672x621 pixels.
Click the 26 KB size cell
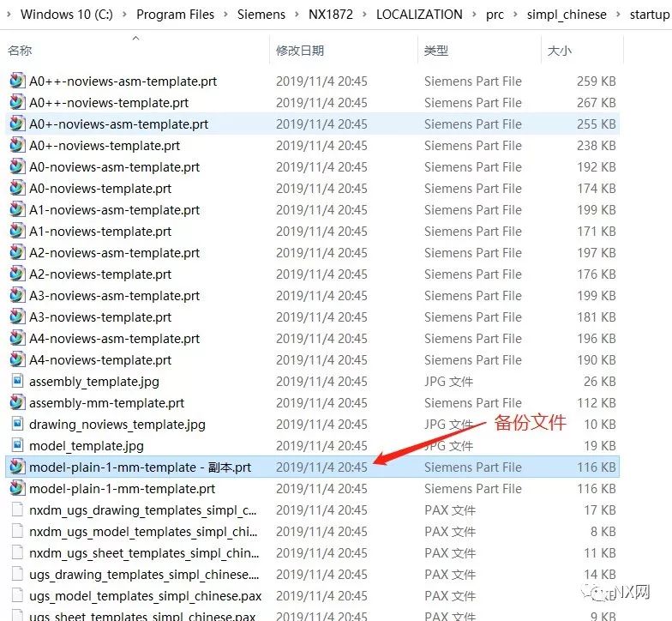point(600,381)
